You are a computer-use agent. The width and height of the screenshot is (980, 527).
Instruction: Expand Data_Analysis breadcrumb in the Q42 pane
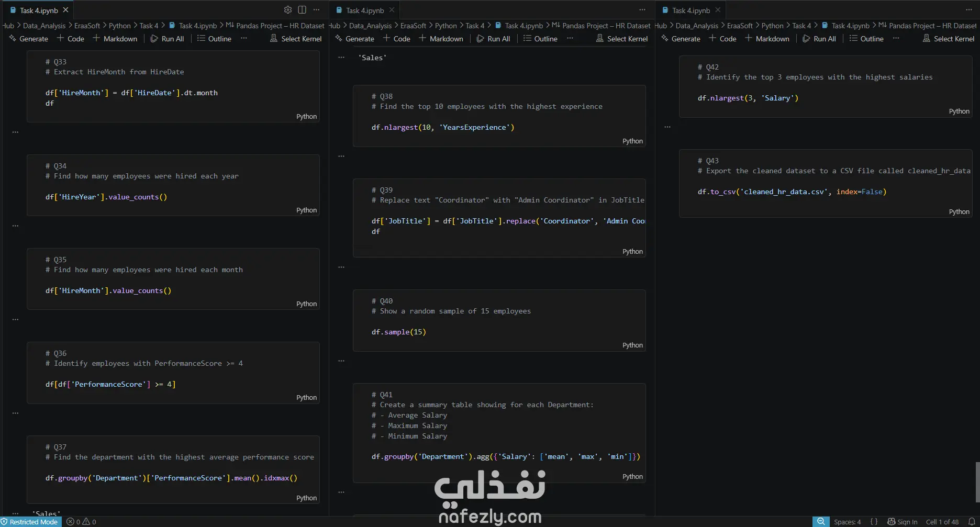pyautogui.click(x=697, y=26)
